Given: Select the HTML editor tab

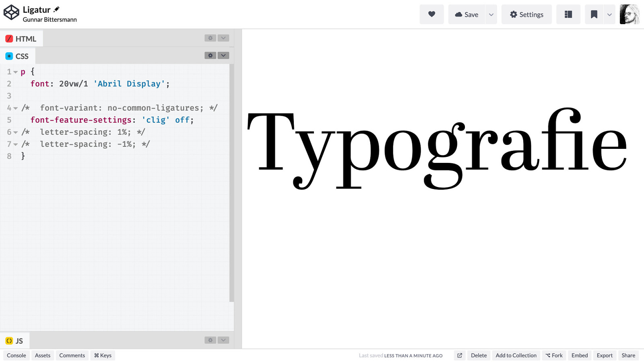Looking at the screenshot, I should click(x=21, y=39).
